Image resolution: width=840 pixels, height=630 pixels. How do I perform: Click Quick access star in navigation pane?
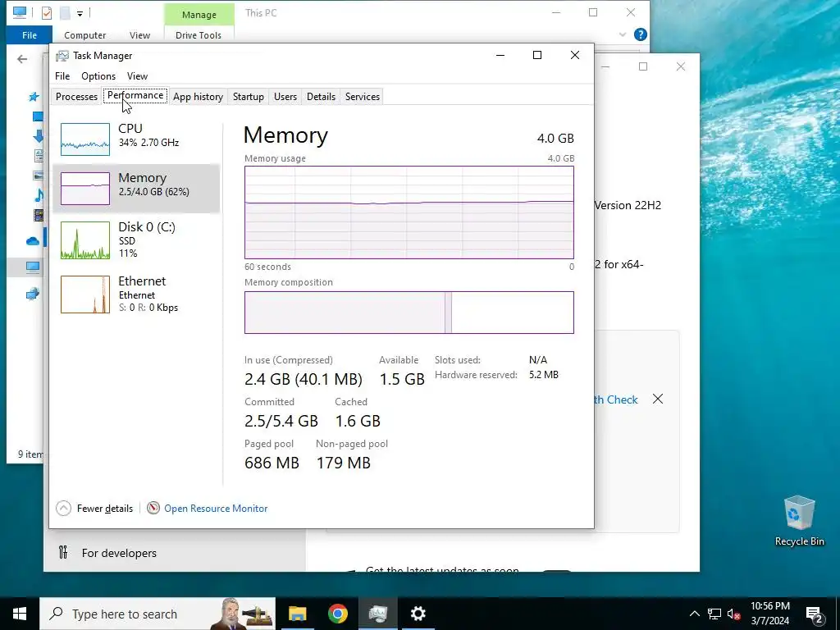pyautogui.click(x=34, y=97)
